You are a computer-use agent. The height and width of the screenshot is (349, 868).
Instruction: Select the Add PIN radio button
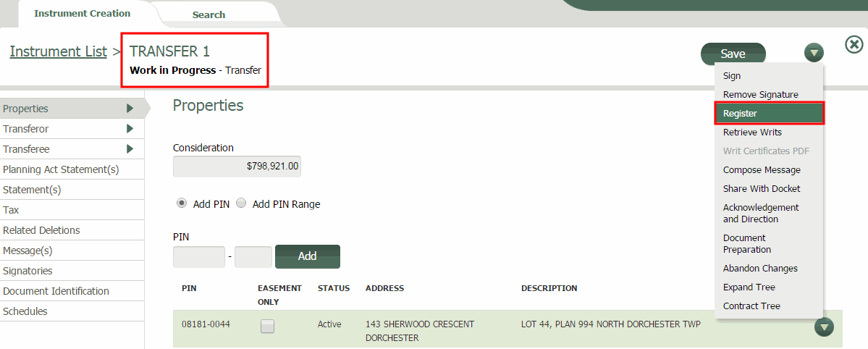[x=182, y=203]
